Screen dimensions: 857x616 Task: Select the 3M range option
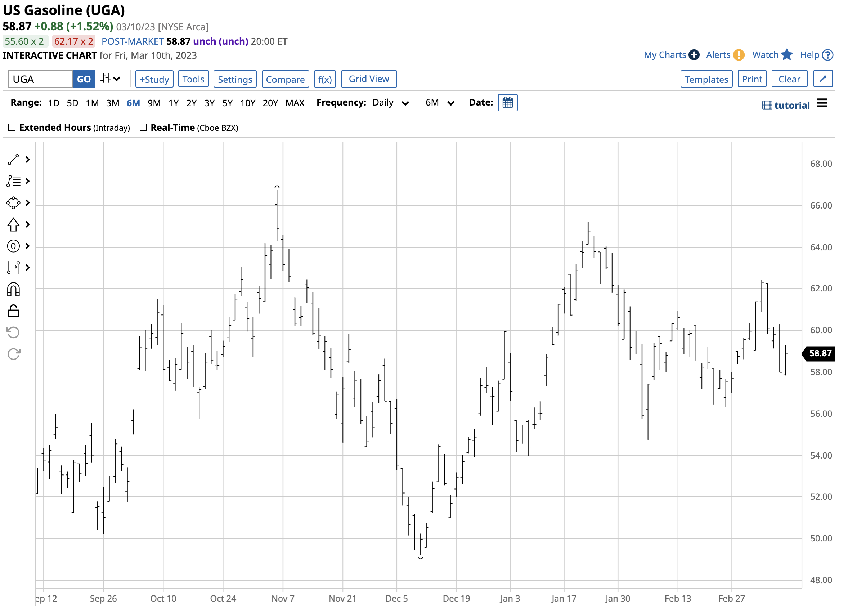click(x=113, y=103)
